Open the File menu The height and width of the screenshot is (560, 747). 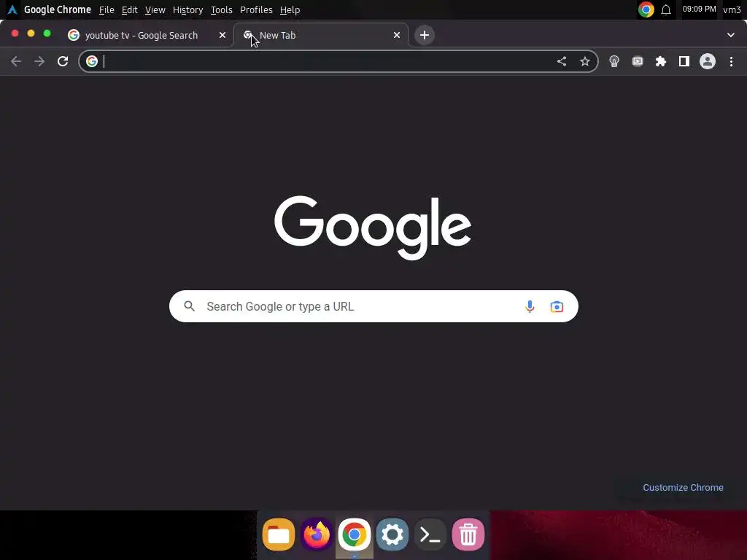click(107, 10)
